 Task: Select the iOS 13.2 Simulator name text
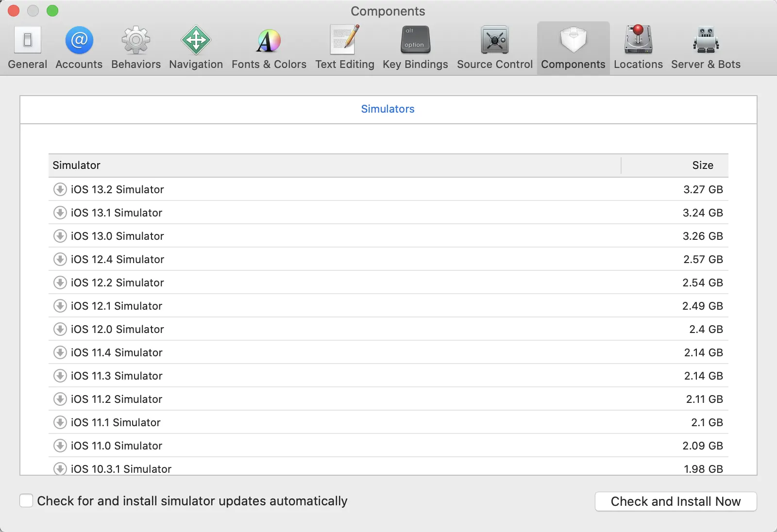pyautogui.click(x=118, y=189)
